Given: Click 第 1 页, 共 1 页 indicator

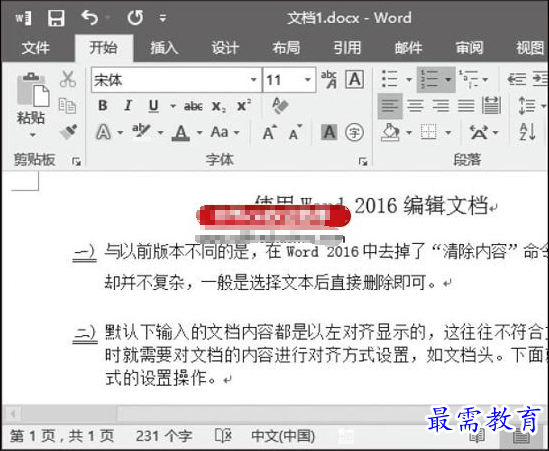Looking at the screenshot, I should pyautogui.click(x=62, y=436).
